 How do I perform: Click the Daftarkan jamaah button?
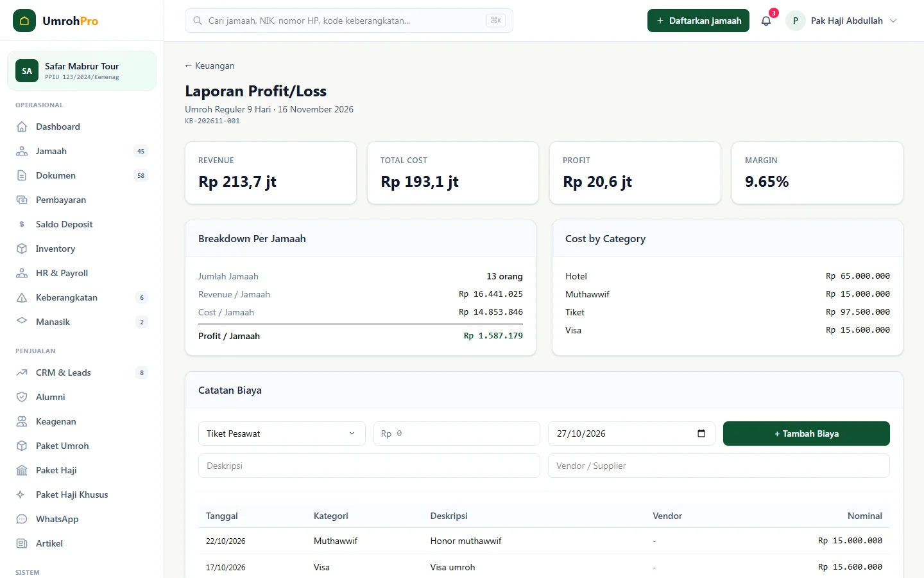coord(698,21)
